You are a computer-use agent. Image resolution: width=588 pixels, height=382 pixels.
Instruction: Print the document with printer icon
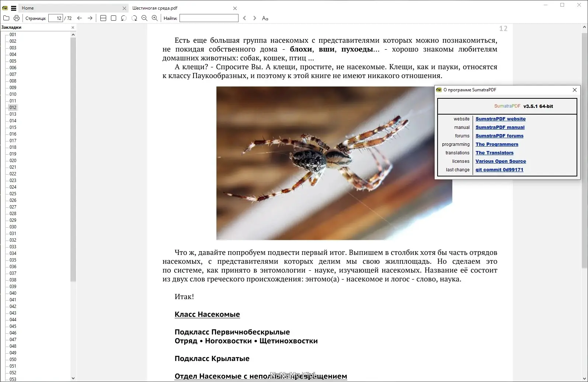17,18
